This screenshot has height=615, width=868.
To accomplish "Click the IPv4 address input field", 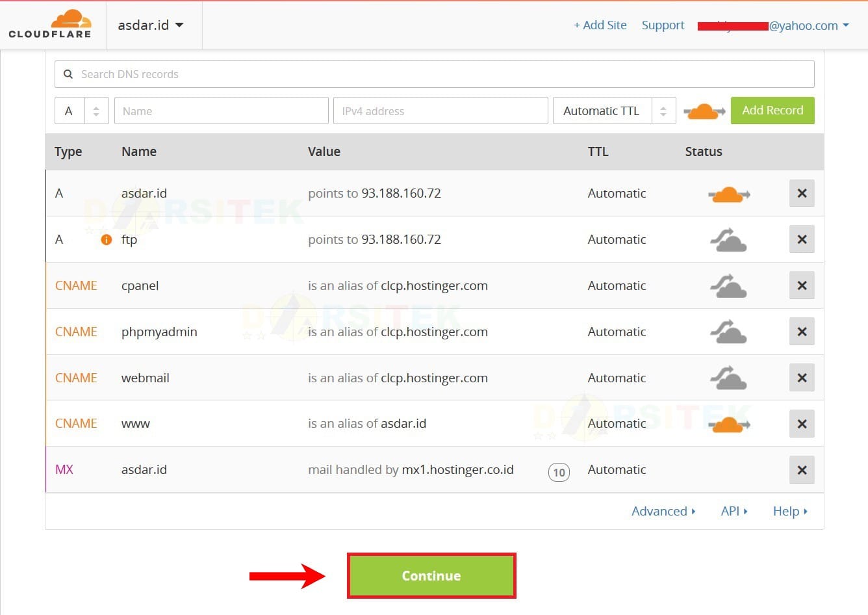I will (x=440, y=111).
